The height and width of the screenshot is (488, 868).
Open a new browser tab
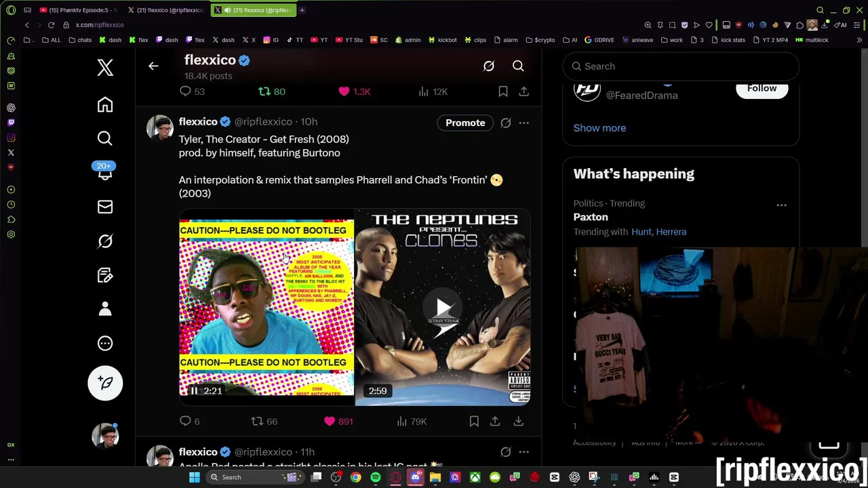302,10
